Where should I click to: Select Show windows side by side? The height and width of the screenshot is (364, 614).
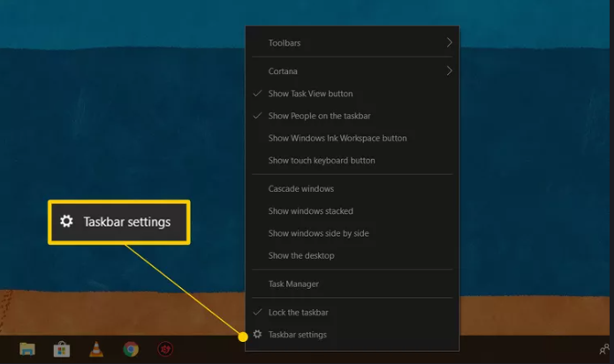(x=352, y=233)
